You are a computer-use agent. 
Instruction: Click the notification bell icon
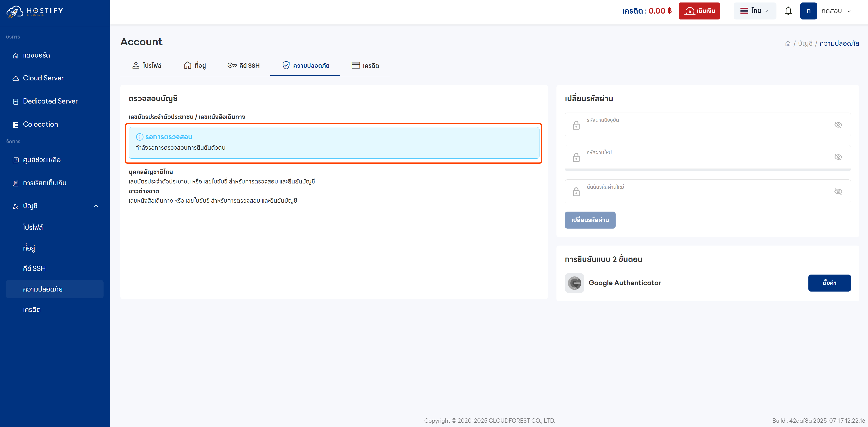(788, 11)
